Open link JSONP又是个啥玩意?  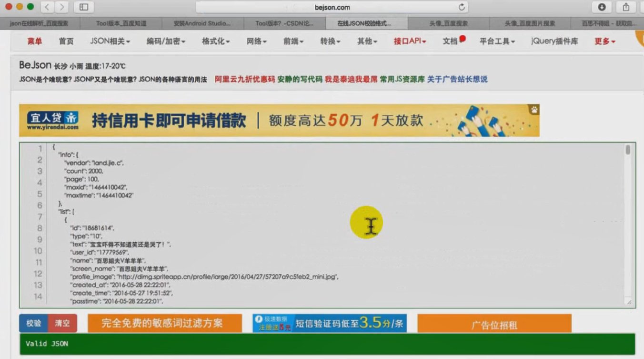105,80
